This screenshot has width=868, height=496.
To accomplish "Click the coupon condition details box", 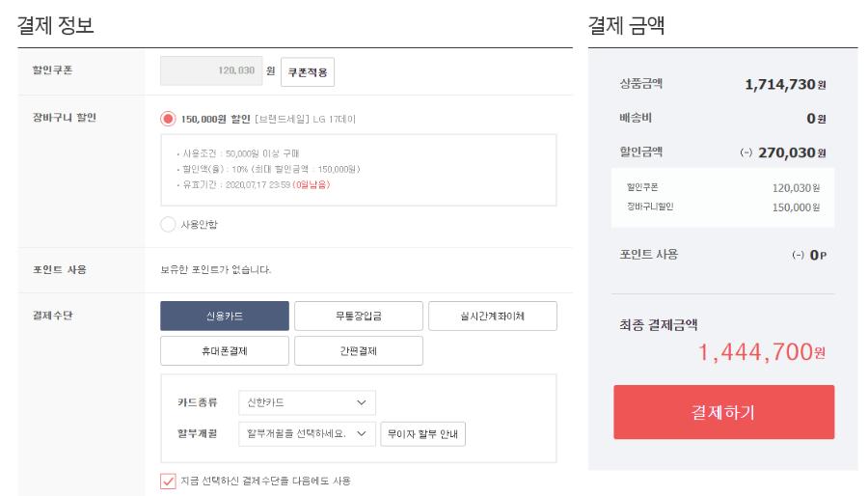I will [359, 170].
